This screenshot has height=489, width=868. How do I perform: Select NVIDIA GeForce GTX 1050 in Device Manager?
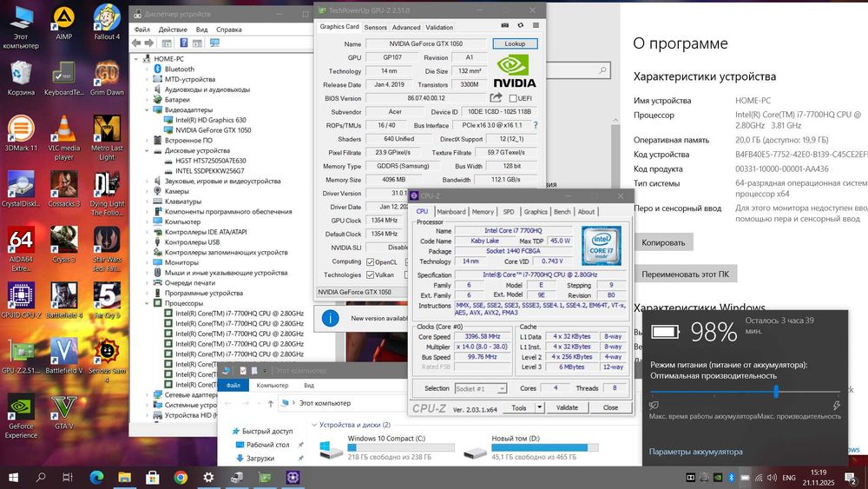214,130
